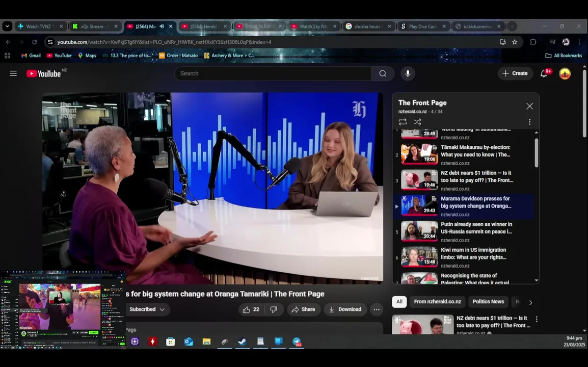Start voice search with the microphone icon
The image size is (588, 367).
[x=408, y=73]
